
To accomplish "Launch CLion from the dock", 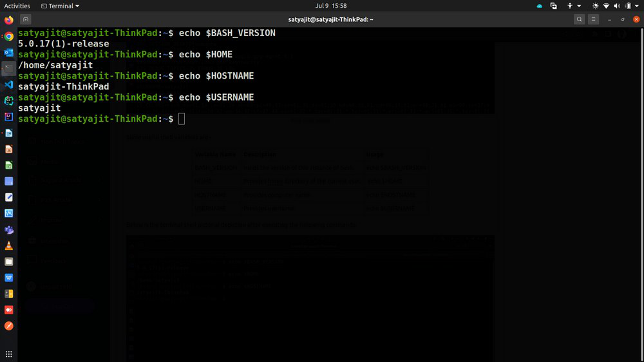I will [9, 101].
